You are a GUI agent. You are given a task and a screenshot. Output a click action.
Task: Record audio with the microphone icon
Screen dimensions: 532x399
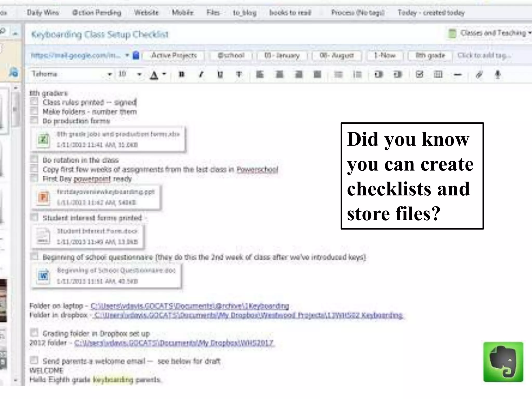pyautogui.click(x=497, y=75)
